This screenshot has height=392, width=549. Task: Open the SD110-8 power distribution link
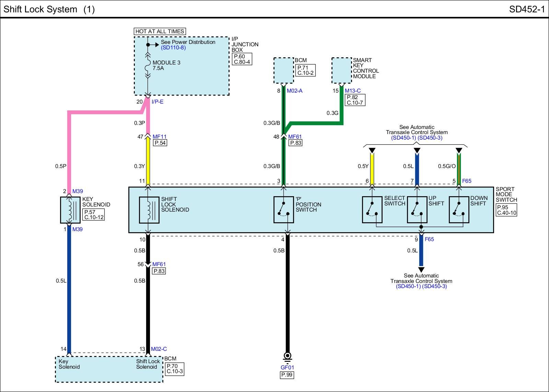point(173,48)
